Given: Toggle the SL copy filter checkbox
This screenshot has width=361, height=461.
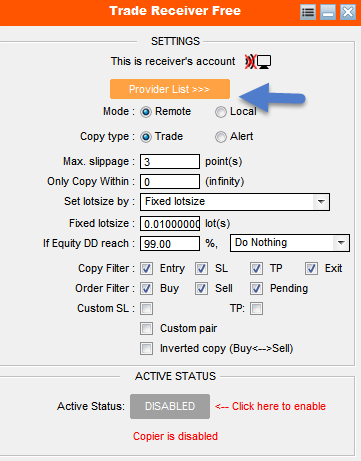Looking at the screenshot, I should (x=201, y=269).
